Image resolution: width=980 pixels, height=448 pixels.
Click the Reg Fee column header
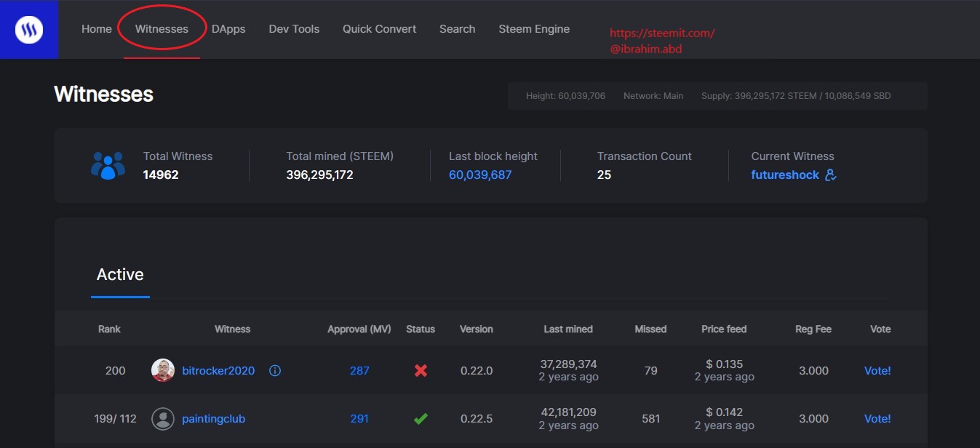click(813, 329)
